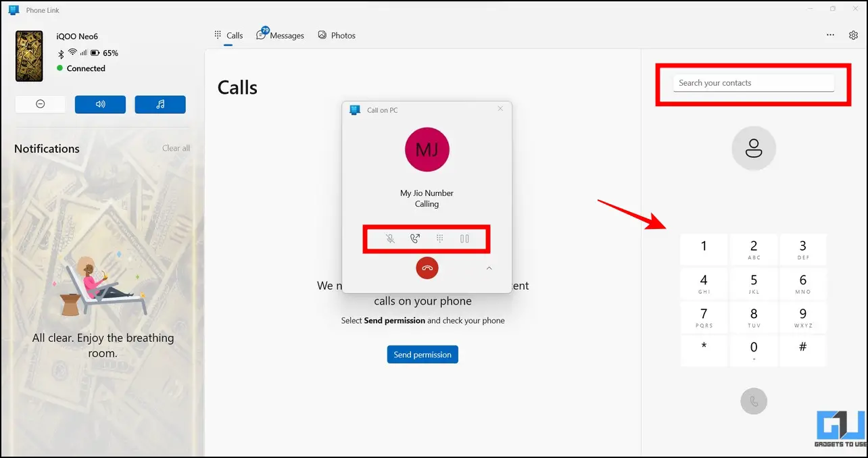Screen dimensions: 868x458
Task: Switch to the Messages tab
Action: (281, 35)
